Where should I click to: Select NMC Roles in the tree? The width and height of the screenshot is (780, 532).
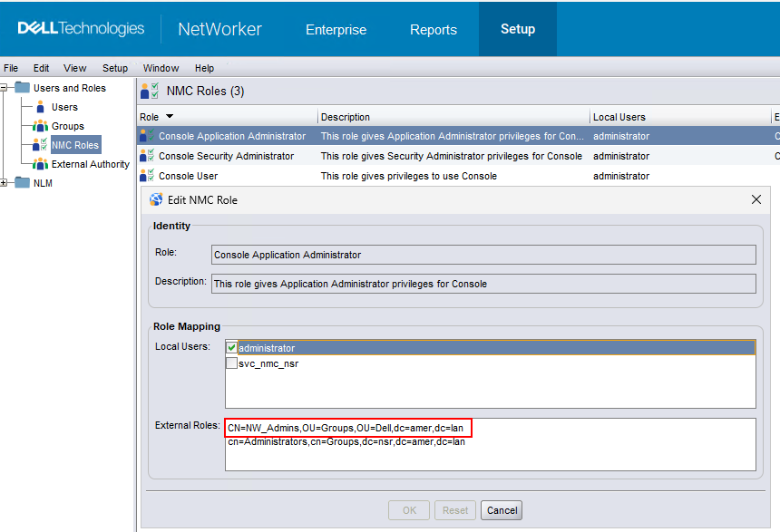click(x=75, y=145)
